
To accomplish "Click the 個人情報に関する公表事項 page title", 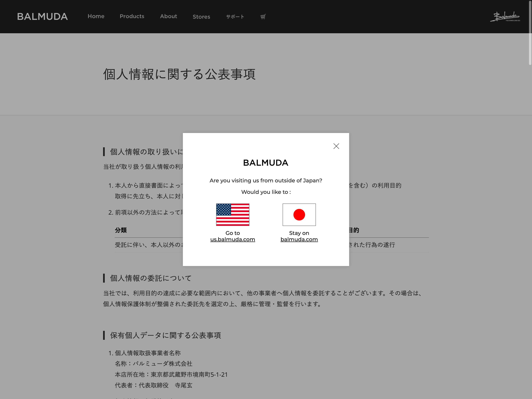I will (179, 74).
